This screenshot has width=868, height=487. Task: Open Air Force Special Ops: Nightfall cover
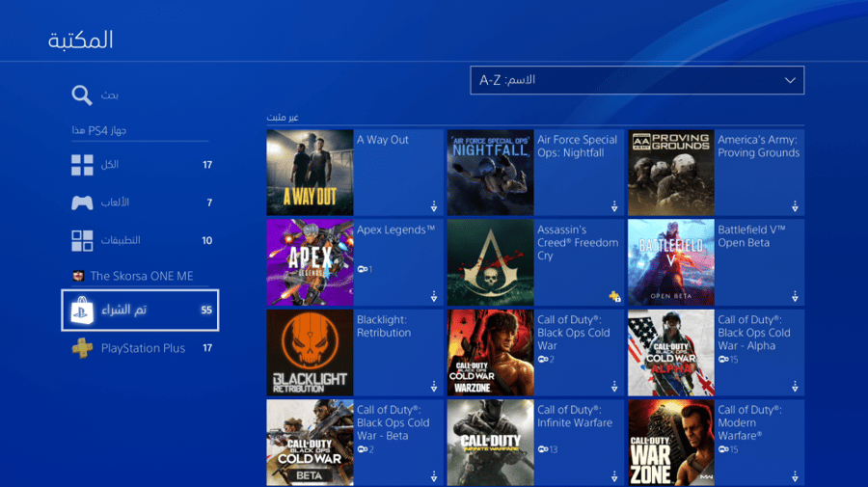point(491,173)
